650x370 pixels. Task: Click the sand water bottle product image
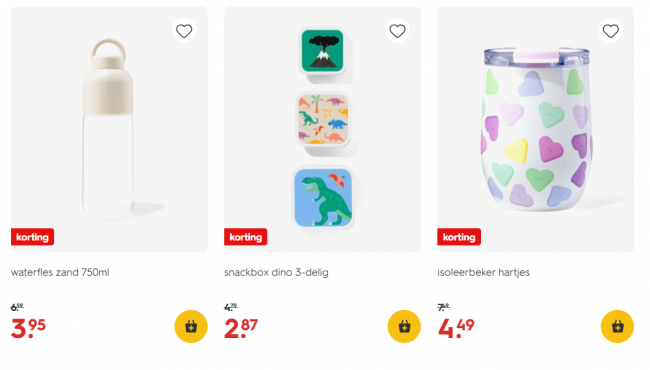click(x=109, y=128)
